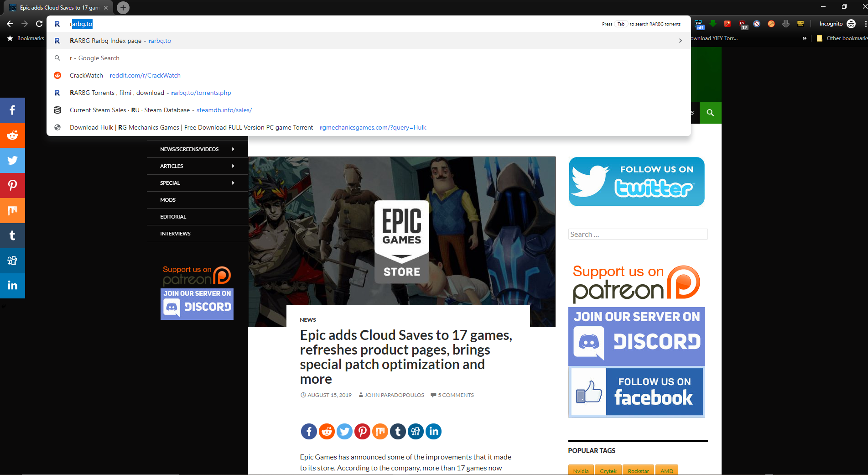Click the website Search input field

[638, 235]
